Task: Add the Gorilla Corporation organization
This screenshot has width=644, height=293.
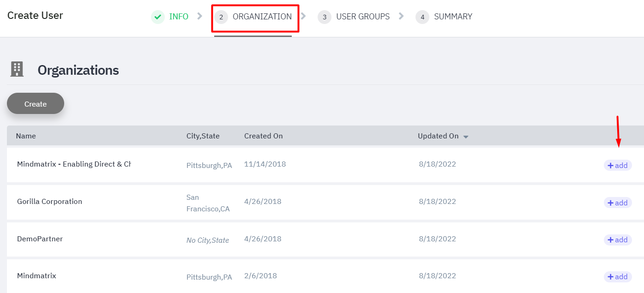Action: pos(618,203)
